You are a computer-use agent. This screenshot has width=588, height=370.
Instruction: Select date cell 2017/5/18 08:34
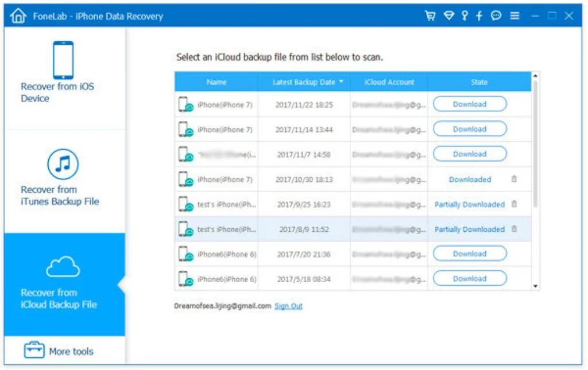(x=304, y=279)
